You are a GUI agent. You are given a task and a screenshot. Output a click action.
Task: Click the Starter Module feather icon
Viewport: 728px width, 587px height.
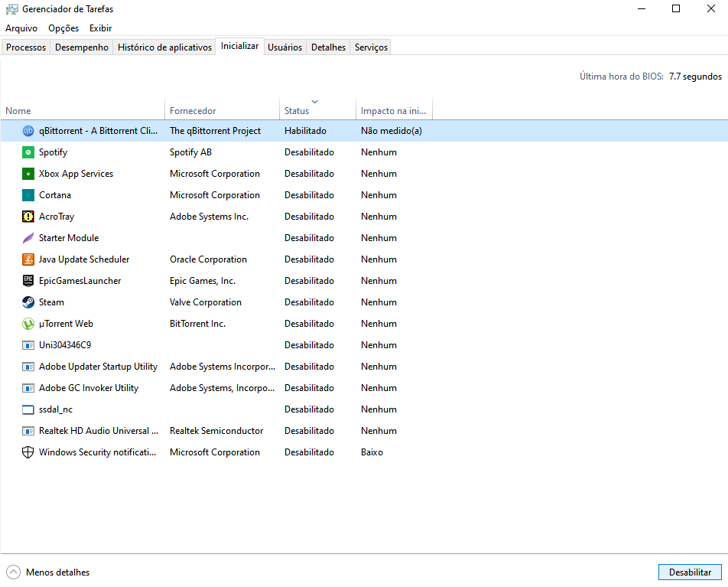point(28,238)
